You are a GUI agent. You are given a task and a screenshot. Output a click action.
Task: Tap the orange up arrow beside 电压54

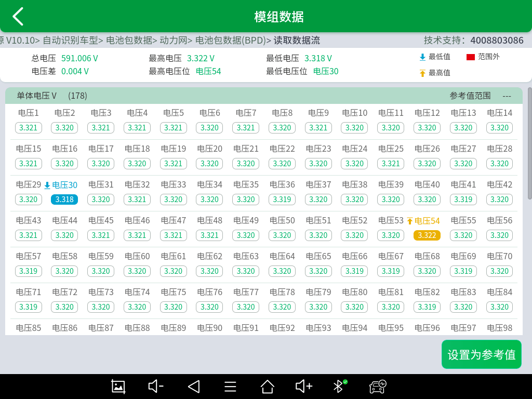(x=410, y=221)
